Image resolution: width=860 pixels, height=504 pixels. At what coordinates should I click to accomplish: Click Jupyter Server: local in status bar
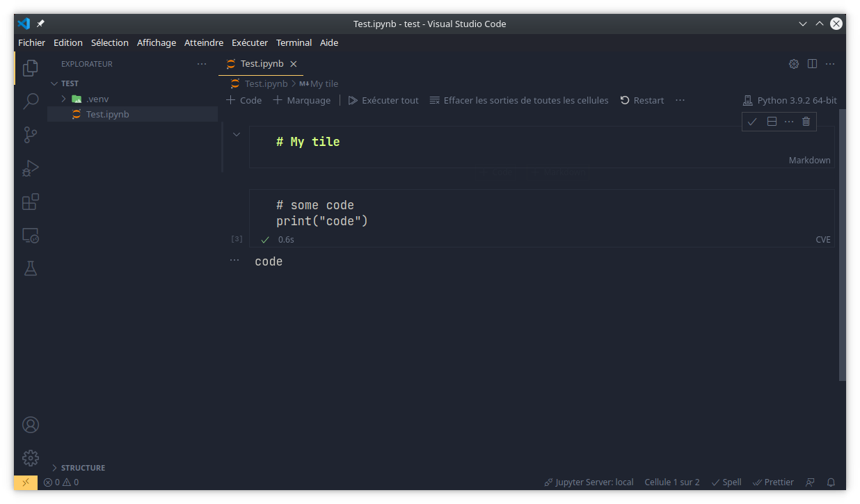point(589,482)
